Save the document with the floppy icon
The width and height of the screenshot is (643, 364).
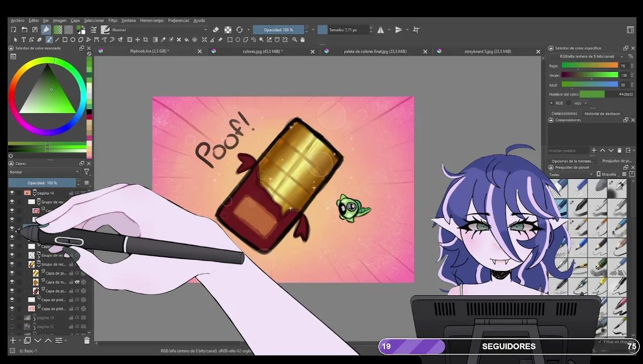[x=35, y=30]
